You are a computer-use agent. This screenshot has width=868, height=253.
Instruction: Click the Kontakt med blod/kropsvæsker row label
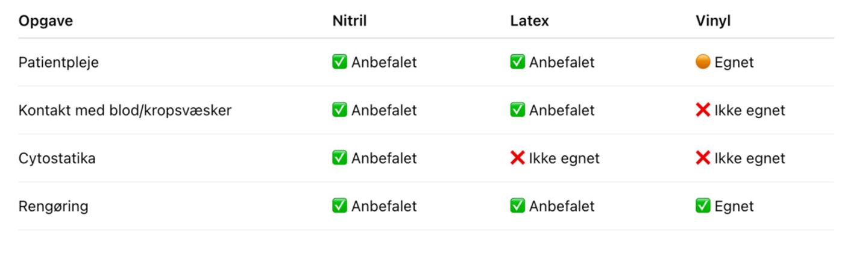coord(125,111)
